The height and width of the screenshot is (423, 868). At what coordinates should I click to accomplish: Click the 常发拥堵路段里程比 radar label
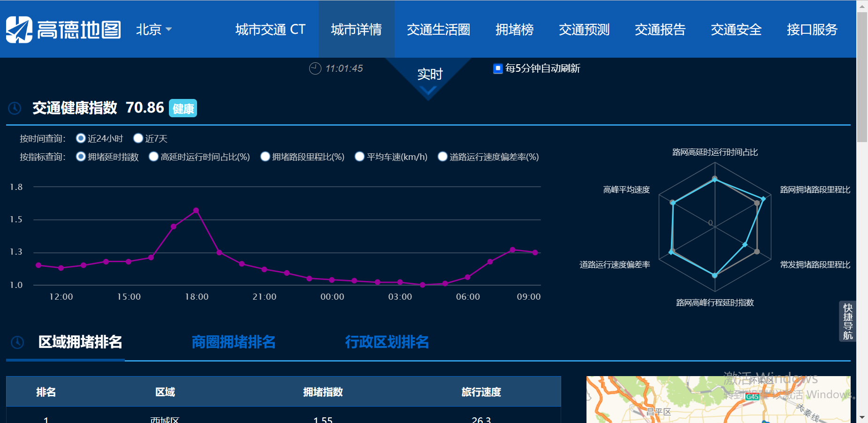815,264
